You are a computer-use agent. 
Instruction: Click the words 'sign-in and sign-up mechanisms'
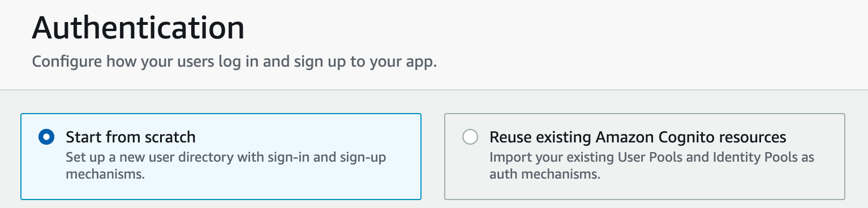[x=226, y=166]
